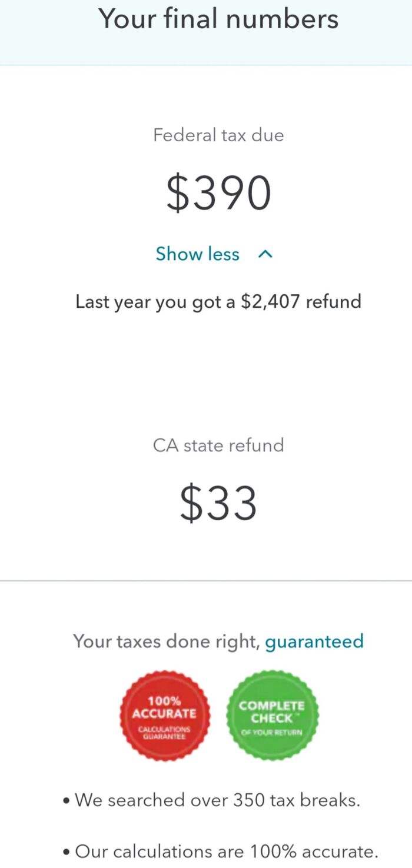The width and height of the screenshot is (412, 868).
Task: Collapse the federal tax details section
Action: pos(214,254)
